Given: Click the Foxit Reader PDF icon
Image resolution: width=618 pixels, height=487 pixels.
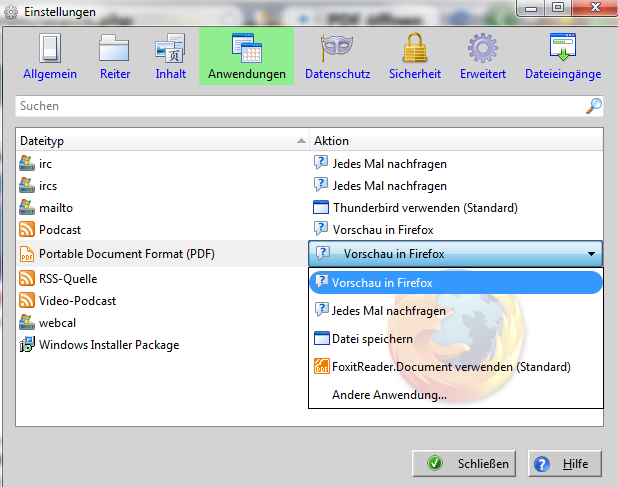Looking at the screenshot, I should pos(322,366).
